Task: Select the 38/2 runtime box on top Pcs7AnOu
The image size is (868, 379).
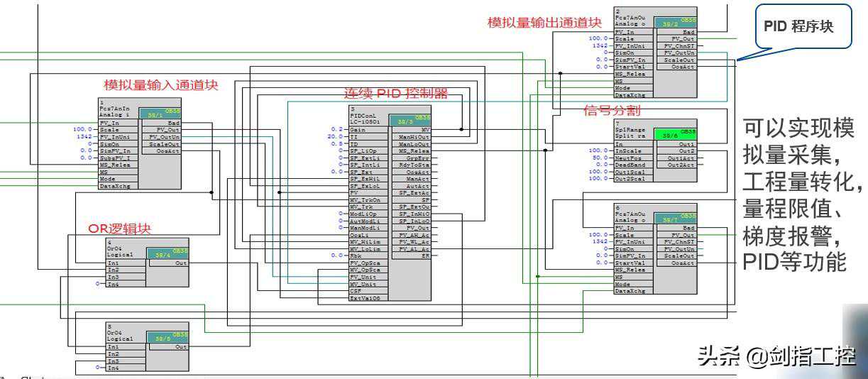Action: 674,23
